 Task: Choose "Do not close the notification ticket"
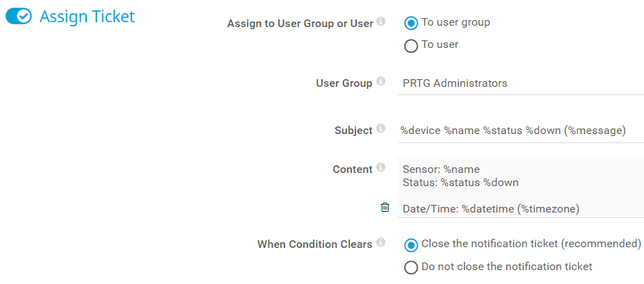click(x=411, y=267)
